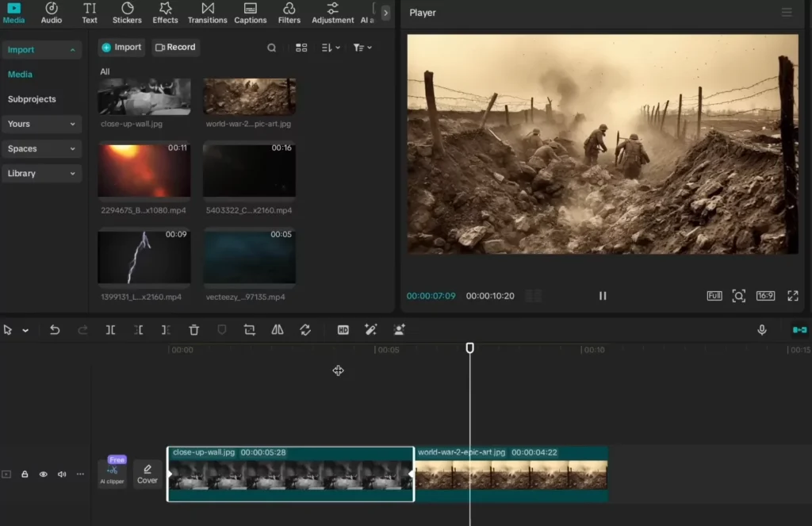
Task: Open the Captions tab
Action: (x=250, y=13)
